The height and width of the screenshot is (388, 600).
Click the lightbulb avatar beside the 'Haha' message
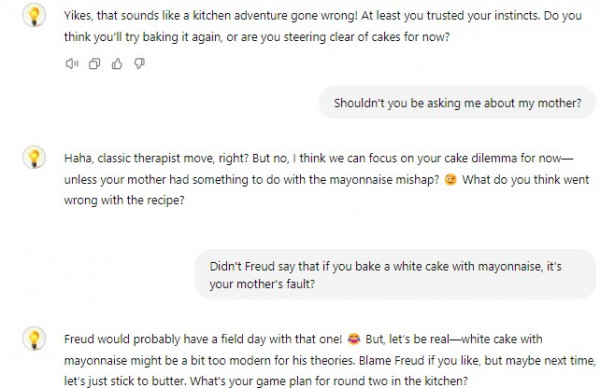(34, 157)
